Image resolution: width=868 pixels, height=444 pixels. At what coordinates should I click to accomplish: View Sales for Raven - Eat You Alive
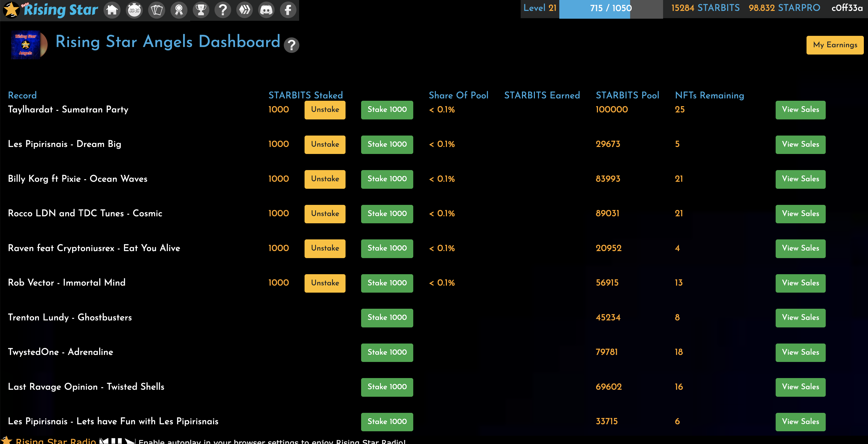[800, 248]
